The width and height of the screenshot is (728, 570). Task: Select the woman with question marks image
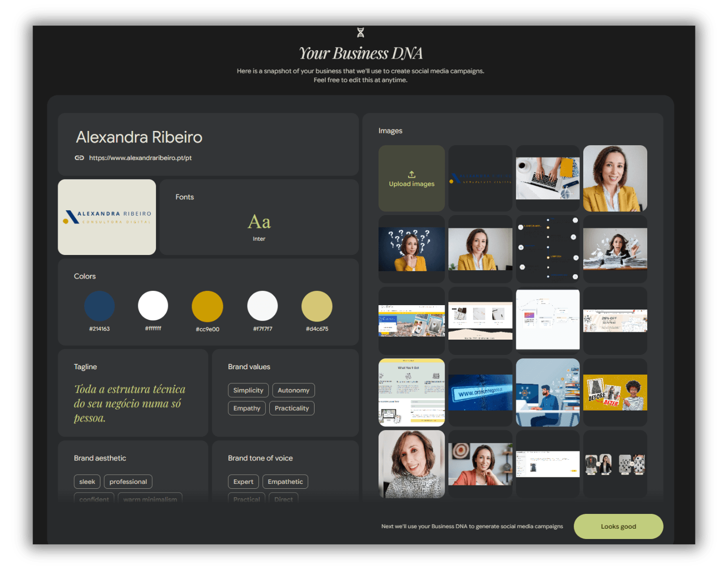[411, 249]
